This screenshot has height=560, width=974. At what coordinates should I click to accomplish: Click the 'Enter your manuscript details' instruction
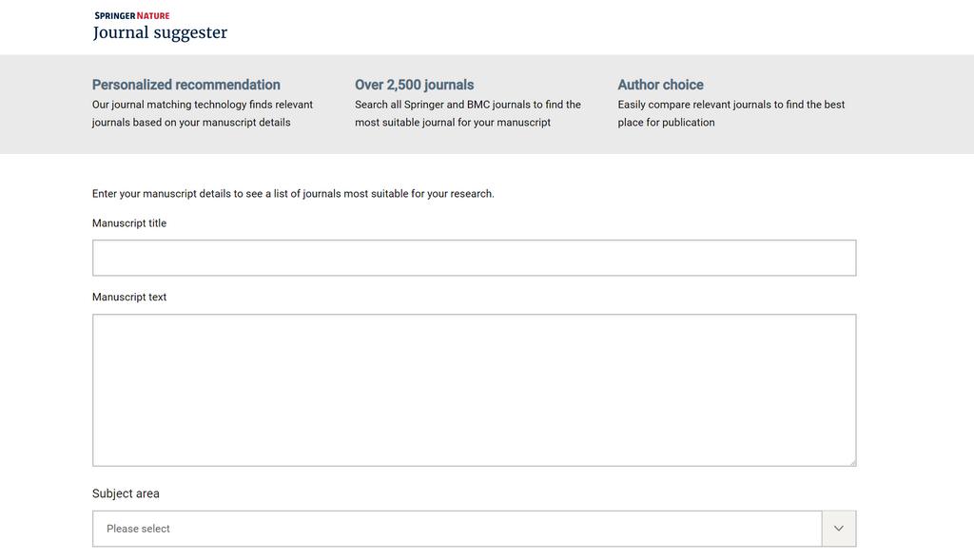click(x=293, y=194)
